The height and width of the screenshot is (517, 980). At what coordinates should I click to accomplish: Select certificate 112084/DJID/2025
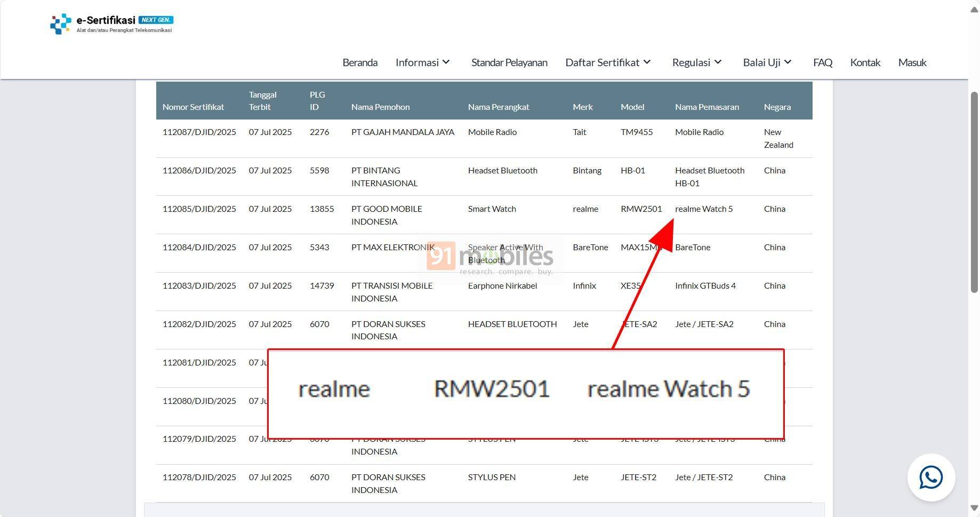pos(199,247)
